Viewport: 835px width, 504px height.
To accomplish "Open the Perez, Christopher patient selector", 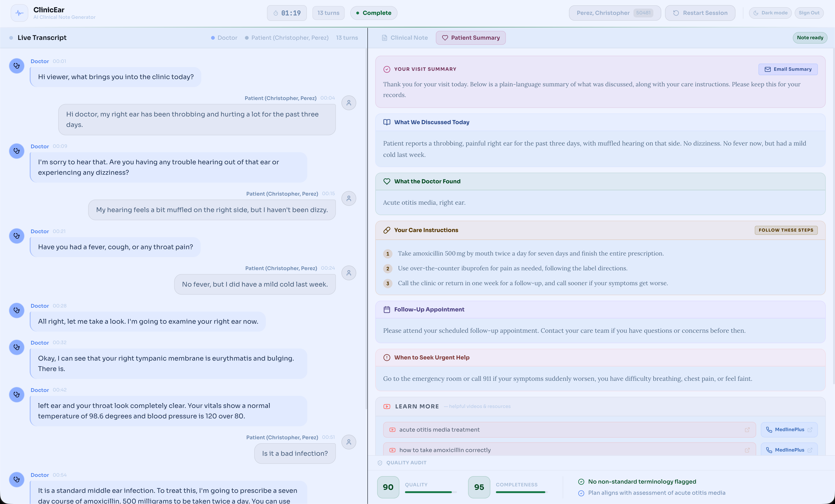I will click(x=614, y=13).
